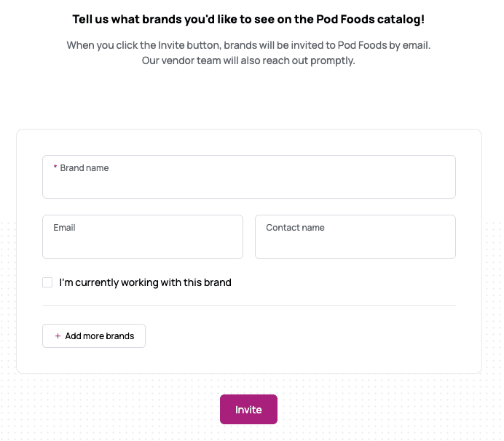
Task: Click the red required asterisk marker
Action: click(55, 168)
